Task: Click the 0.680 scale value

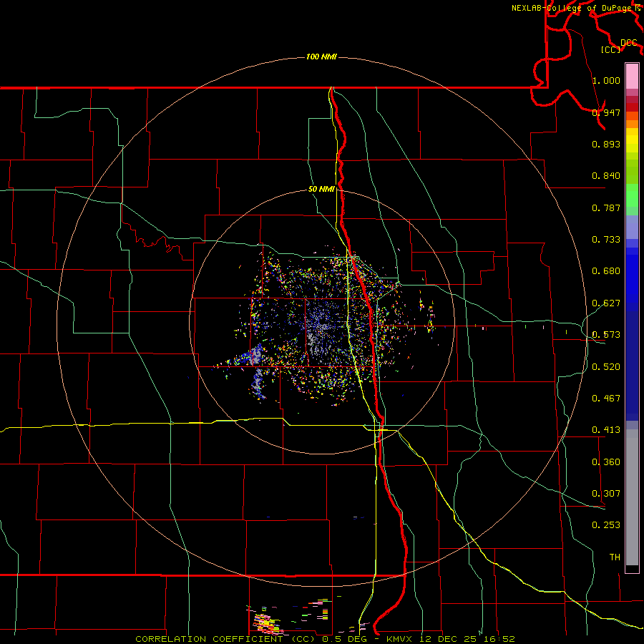Action: click(x=606, y=271)
